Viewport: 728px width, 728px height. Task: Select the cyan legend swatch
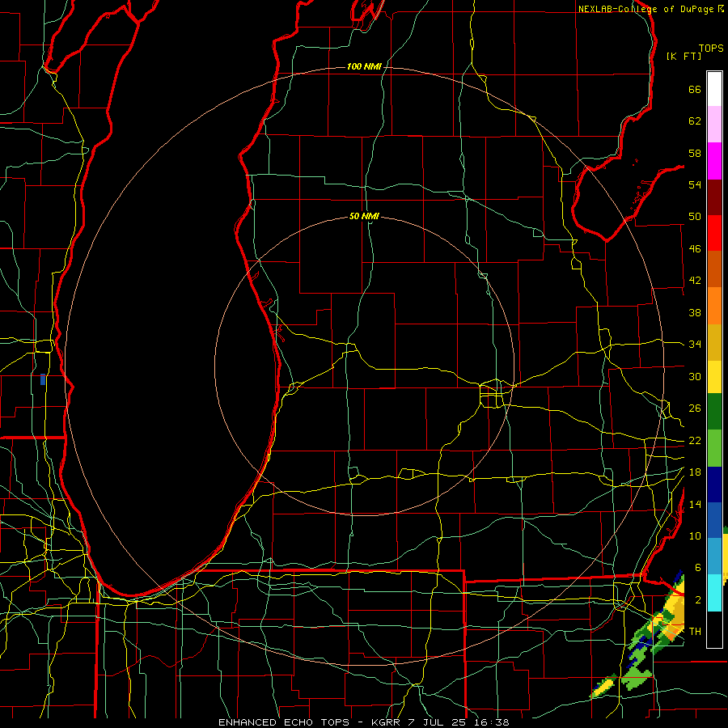pos(714,593)
